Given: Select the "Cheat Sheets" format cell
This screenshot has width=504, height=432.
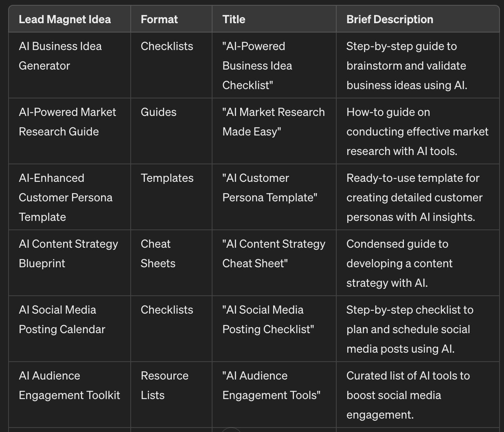Looking at the screenshot, I should point(158,254).
